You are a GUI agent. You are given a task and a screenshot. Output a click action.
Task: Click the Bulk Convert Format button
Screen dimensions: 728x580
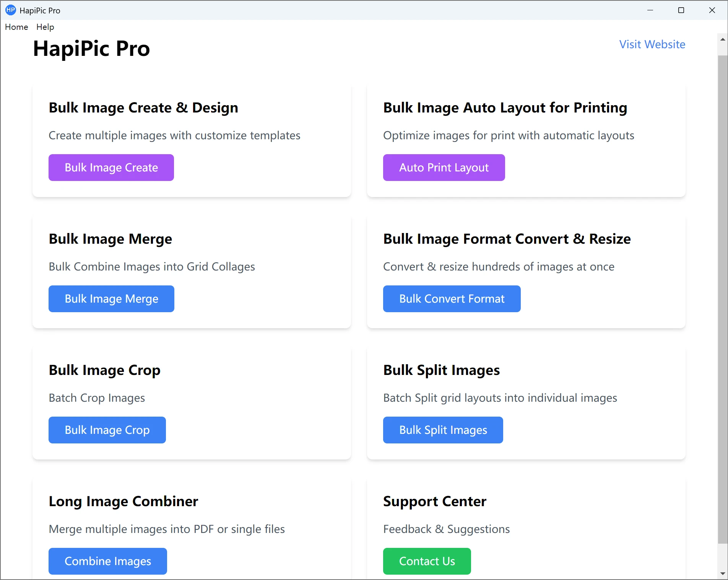[x=452, y=299]
